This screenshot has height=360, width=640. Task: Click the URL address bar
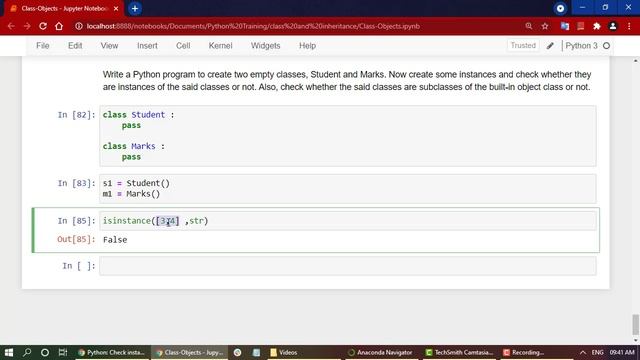click(x=253, y=26)
